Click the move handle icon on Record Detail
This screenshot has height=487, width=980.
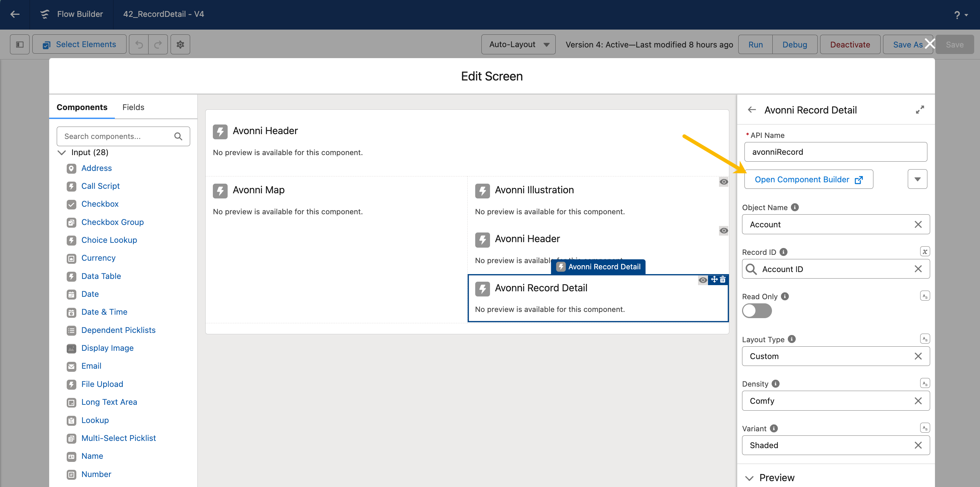click(x=714, y=280)
